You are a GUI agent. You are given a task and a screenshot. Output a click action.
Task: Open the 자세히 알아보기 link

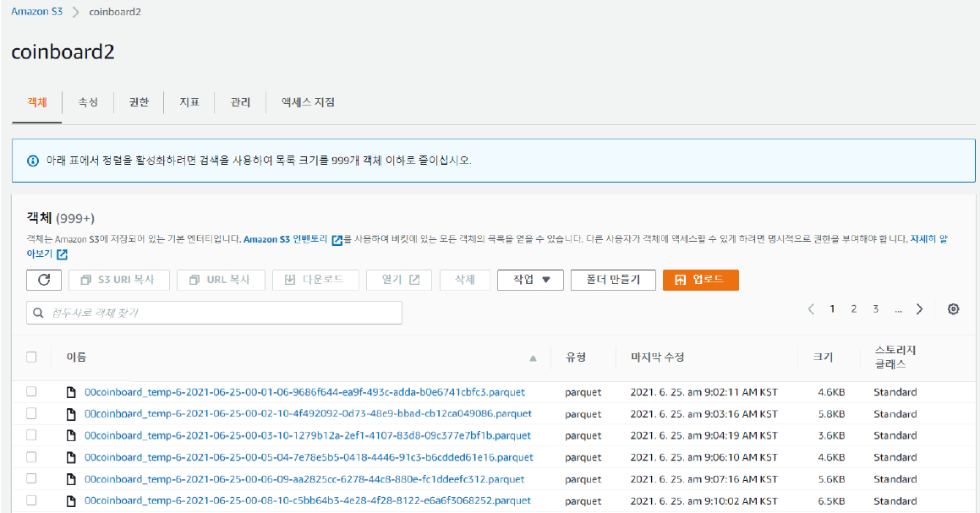(928, 239)
